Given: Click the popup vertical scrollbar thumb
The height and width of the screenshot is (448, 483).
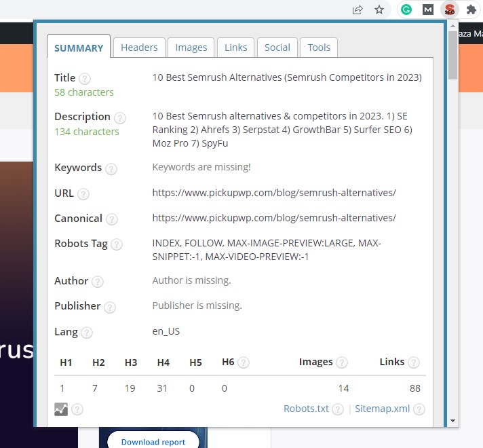Looking at the screenshot, I should click(452, 55).
